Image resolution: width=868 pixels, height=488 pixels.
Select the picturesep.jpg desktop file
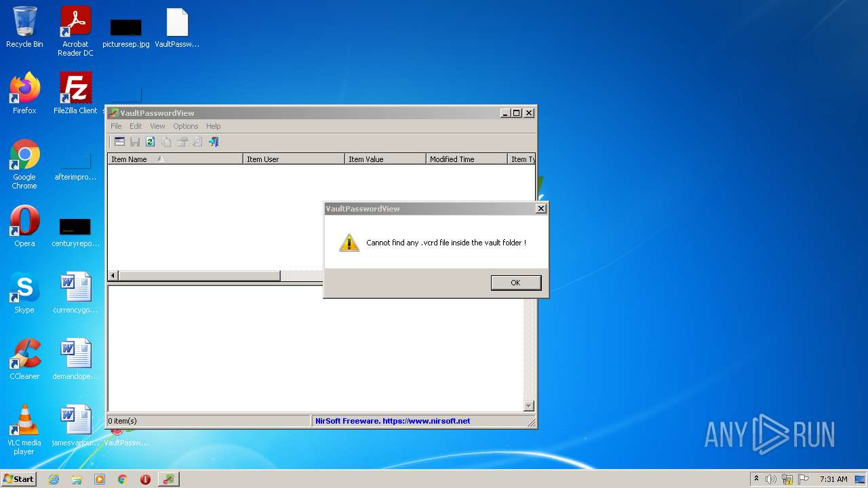pos(126,31)
